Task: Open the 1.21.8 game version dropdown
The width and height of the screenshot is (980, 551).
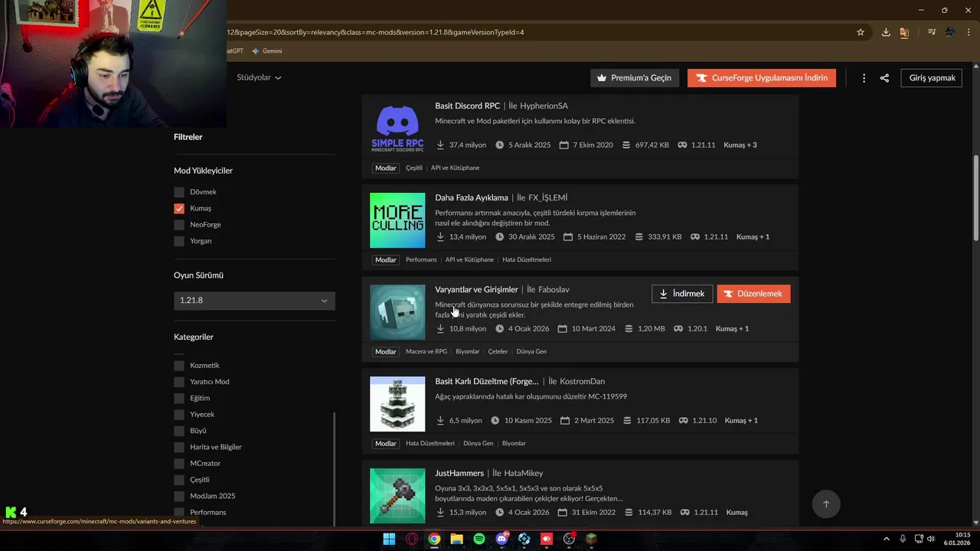Action: (x=254, y=301)
